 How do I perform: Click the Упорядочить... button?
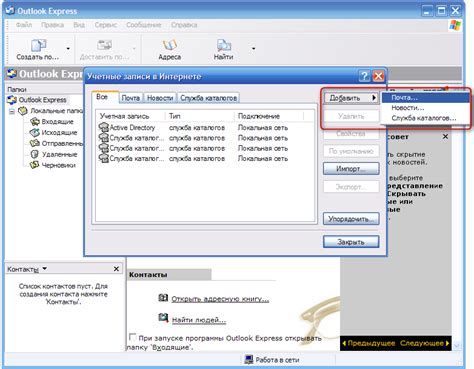click(351, 219)
